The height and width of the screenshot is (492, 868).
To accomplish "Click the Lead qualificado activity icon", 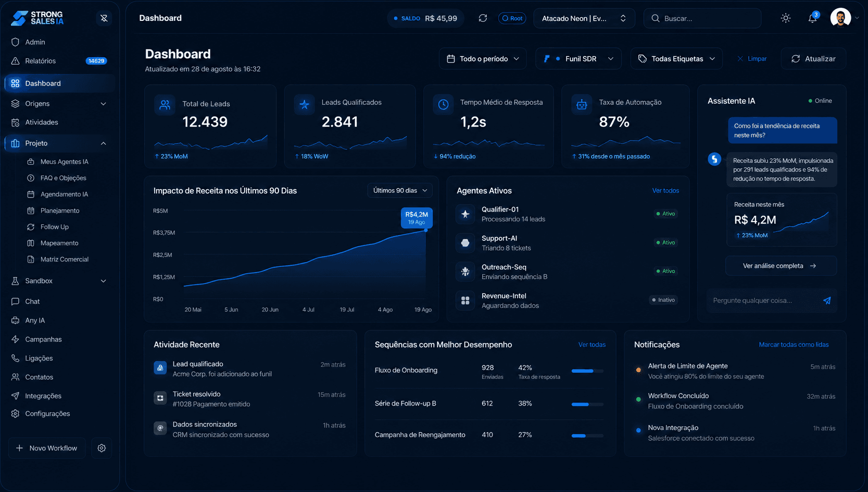I will point(160,368).
